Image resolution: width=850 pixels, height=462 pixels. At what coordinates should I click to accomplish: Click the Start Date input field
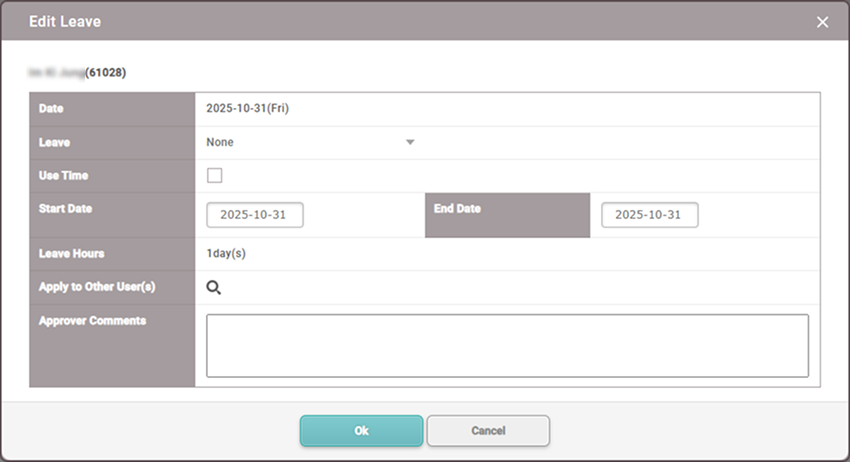click(x=255, y=215)
